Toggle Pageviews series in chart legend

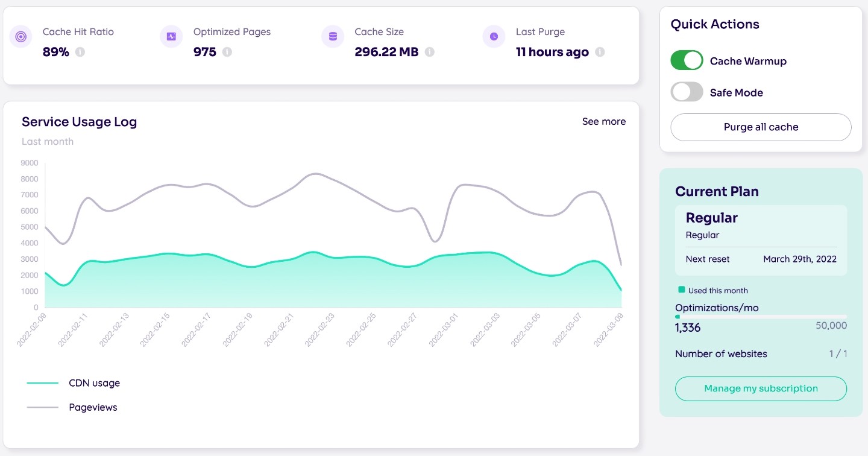pos(93,407)
